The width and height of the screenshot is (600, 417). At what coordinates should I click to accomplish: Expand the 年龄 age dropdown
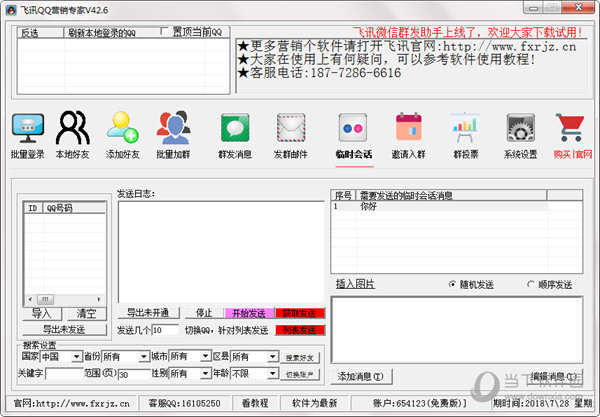coord(272,373)
